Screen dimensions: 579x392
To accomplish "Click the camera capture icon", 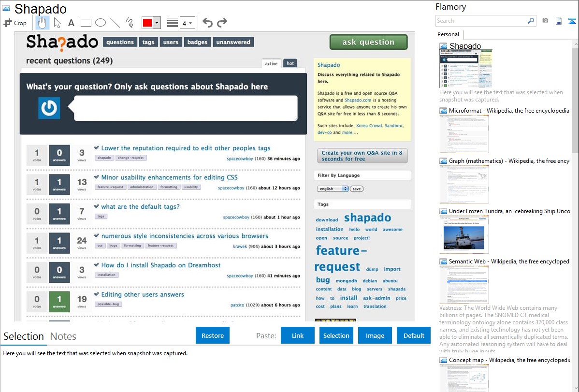I will point(545,21).
